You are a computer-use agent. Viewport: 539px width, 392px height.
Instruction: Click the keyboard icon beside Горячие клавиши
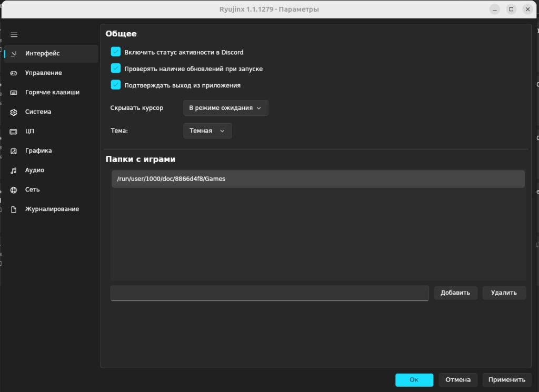click(x=14, y=93)
